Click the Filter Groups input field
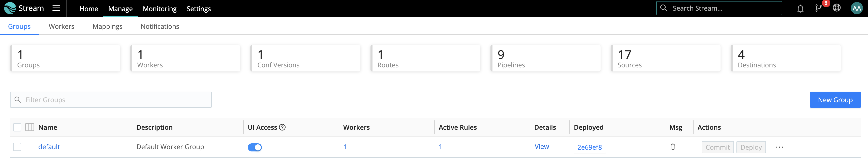 111,100
